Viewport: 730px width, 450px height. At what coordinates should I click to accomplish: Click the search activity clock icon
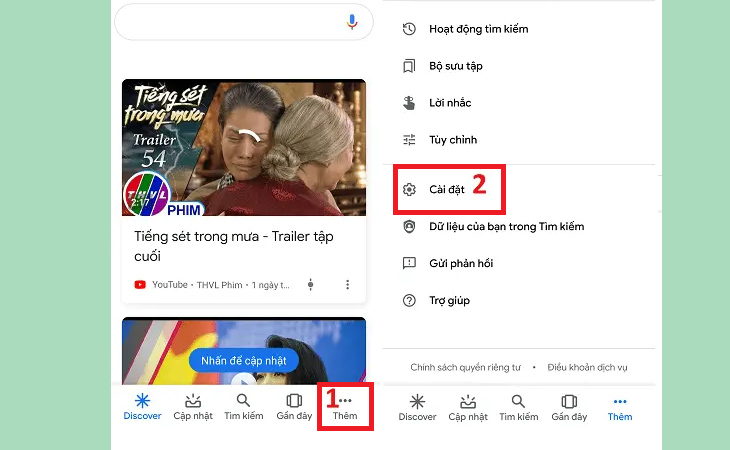click(409, 29)
